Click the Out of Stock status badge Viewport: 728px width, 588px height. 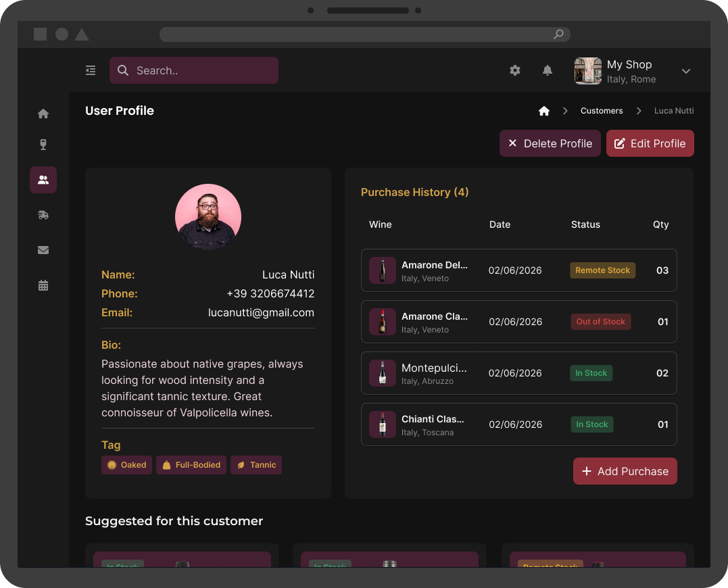pyautogui.click(x=601, y=322)
